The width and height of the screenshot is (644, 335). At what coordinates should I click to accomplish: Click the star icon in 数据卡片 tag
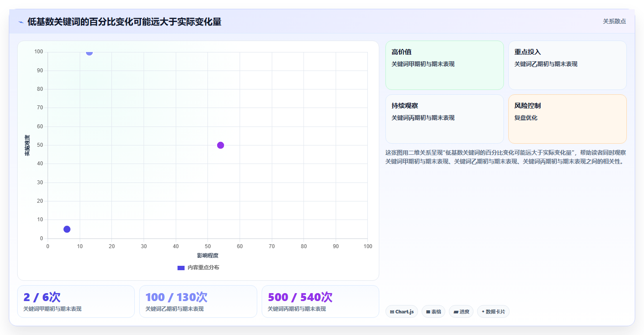[483, 312]
